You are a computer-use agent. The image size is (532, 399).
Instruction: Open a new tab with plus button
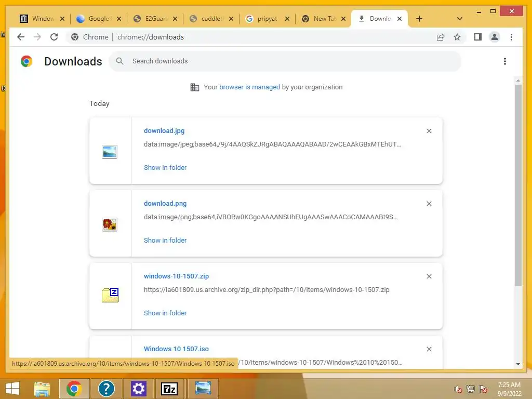point(419,19)
